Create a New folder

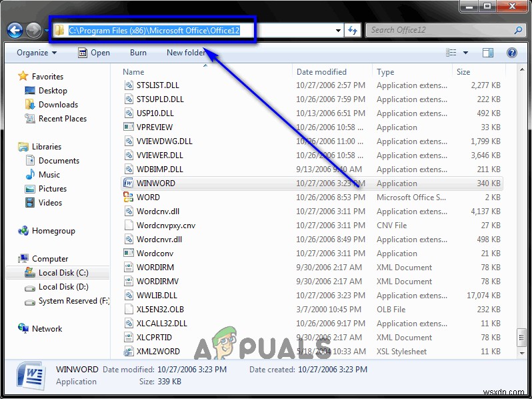185,53
